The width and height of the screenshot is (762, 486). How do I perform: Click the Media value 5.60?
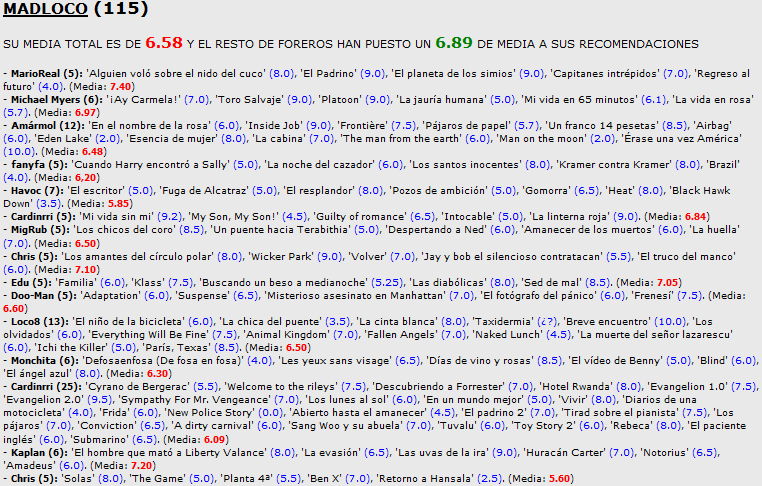tap(559, 478)
